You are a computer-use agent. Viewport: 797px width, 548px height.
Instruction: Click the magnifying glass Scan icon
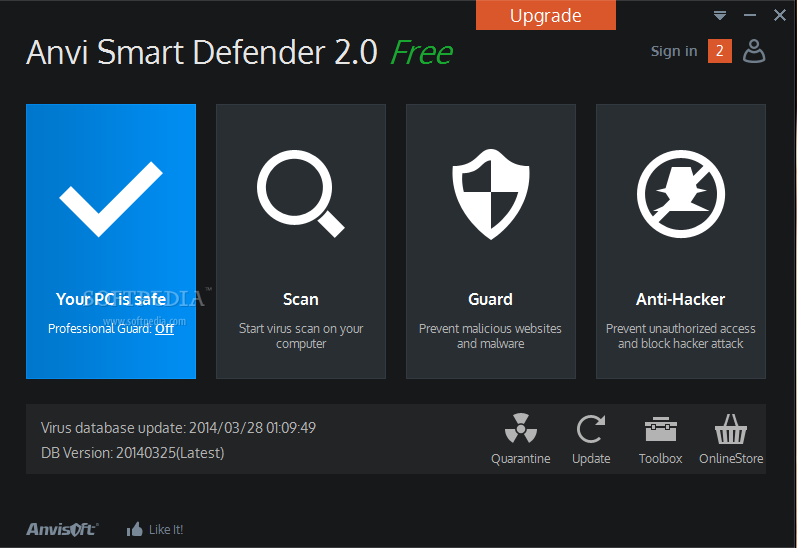point(300,194)
